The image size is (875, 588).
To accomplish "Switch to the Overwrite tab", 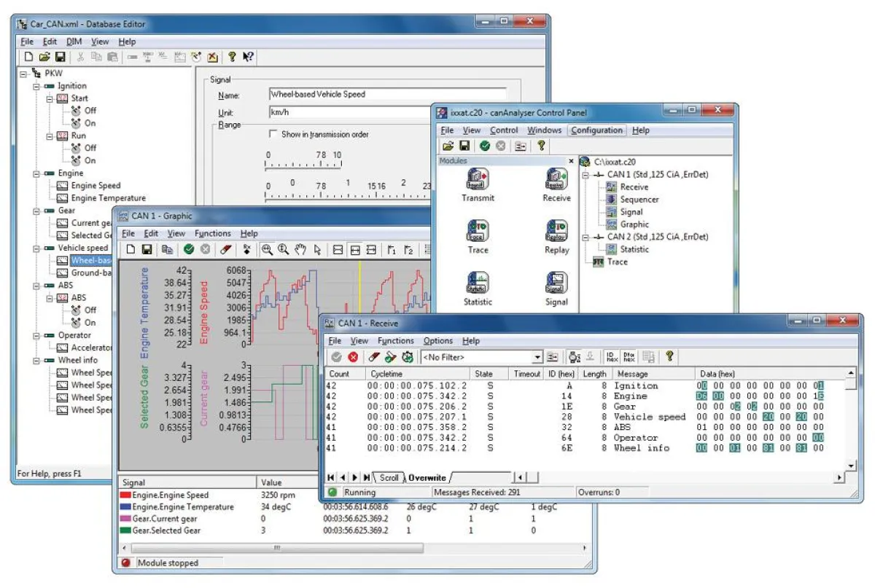I will (x=427, y=477).
